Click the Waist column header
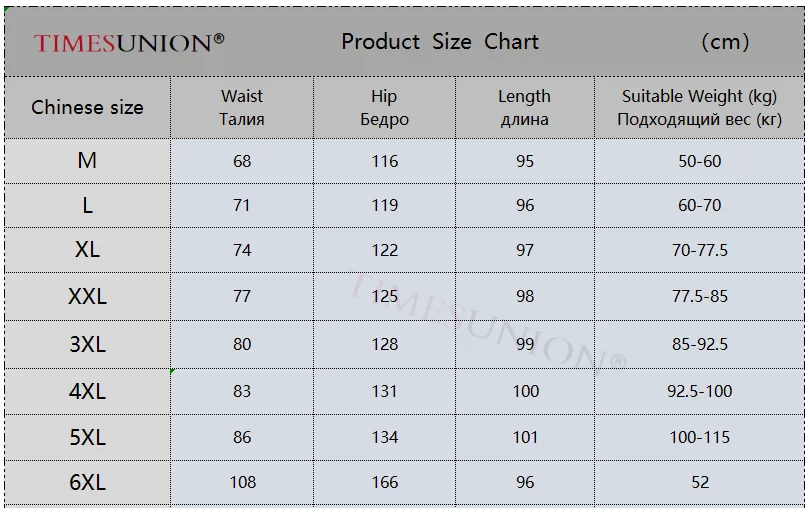This screenshot has height=508, width=811. [242, 108]
